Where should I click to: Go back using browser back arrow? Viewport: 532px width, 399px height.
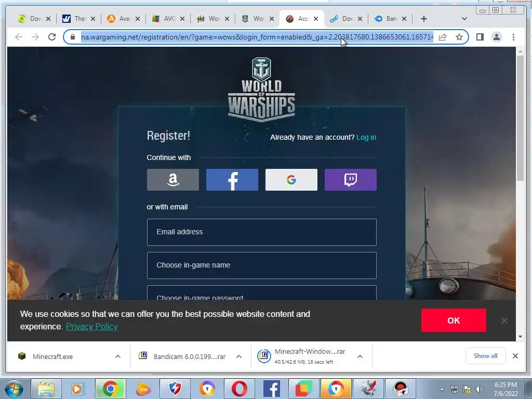(x=19, y=37)
